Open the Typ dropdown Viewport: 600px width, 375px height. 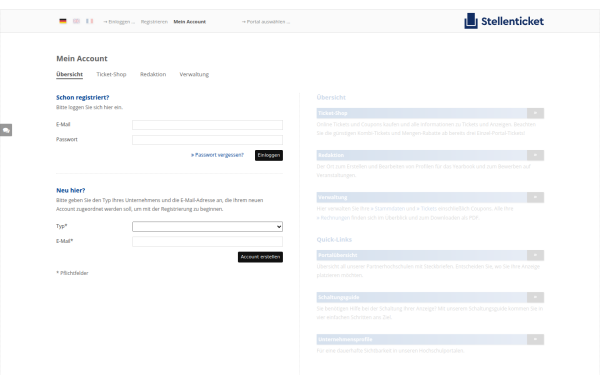(x=207, y=227)
